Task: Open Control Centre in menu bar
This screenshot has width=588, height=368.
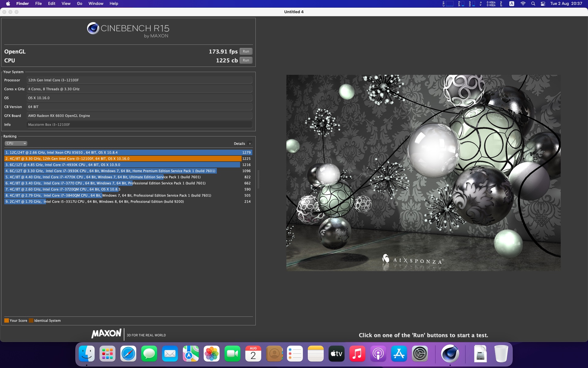Action: coord(543,4)
